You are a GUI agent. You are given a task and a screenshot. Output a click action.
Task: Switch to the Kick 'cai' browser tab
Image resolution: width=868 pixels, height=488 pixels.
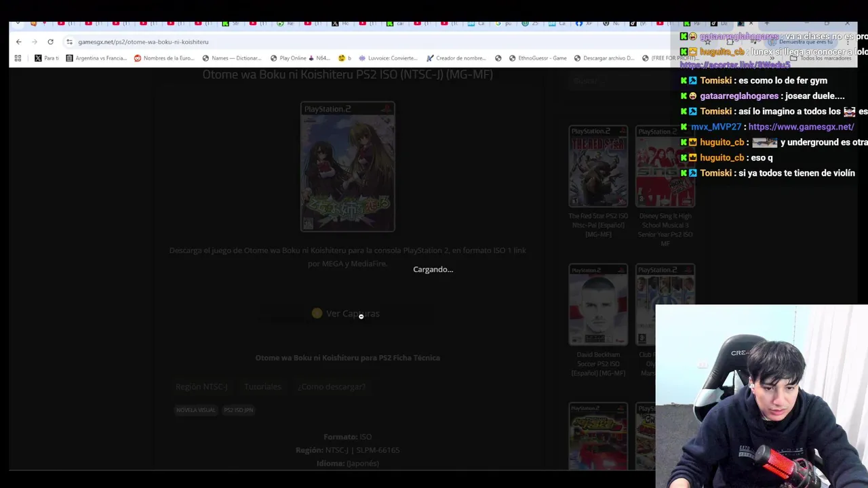(x=395, y=23)
